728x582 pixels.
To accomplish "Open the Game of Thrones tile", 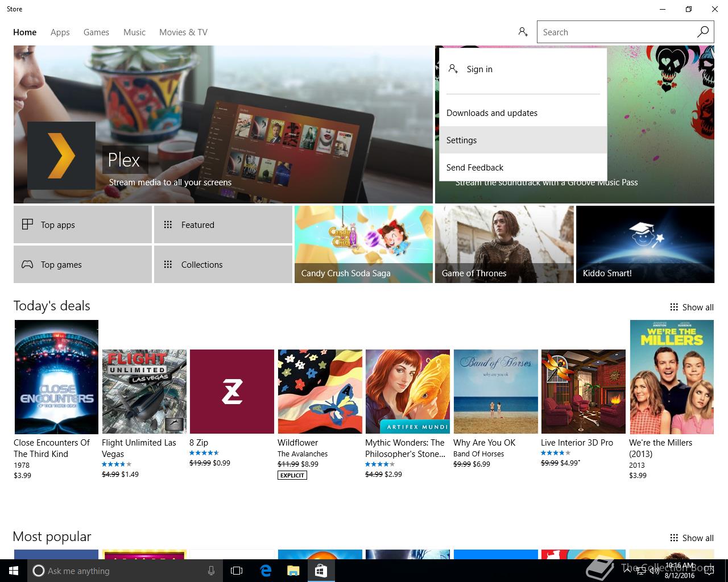I will [x=504, y=244].
